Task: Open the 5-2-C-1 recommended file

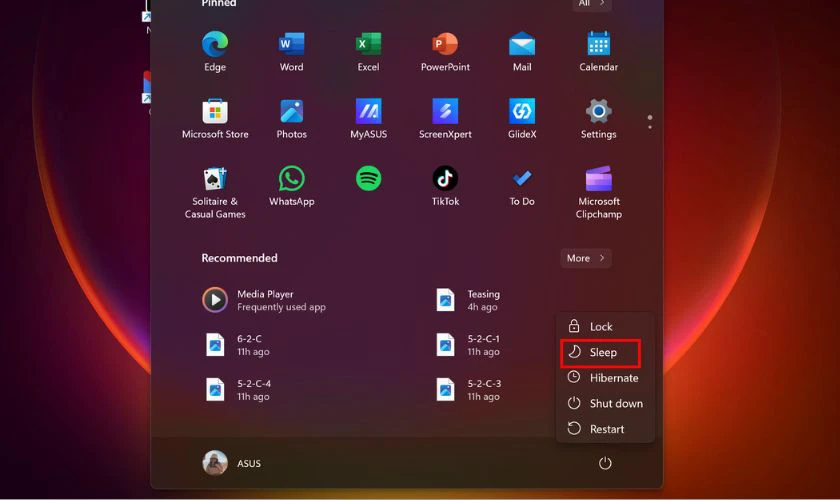Action: pos(468,345)
